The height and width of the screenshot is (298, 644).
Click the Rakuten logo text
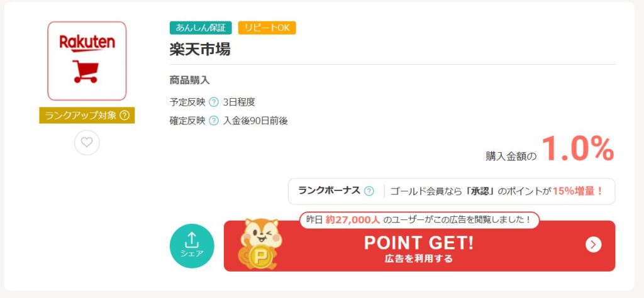(87, 43)
